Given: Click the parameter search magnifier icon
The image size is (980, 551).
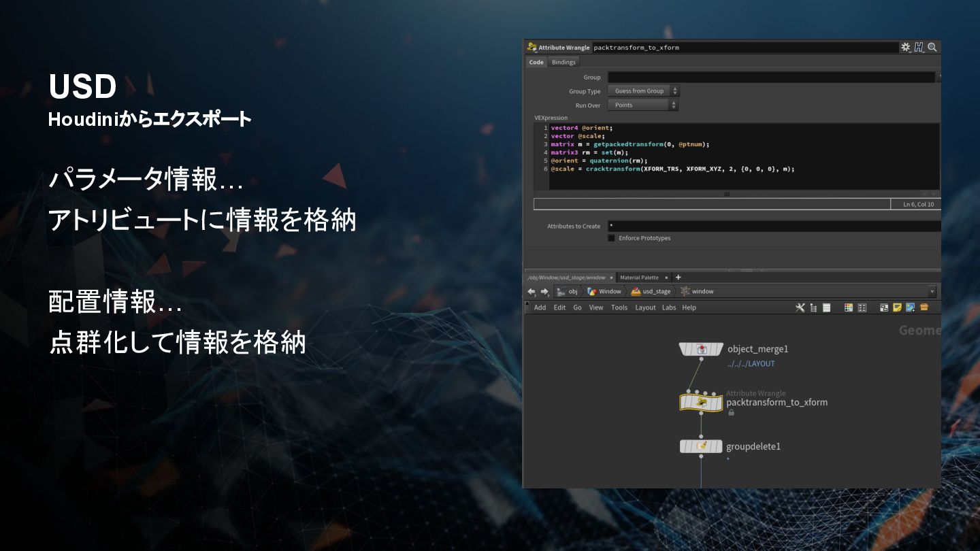Looking at the screenshot, I should click(932, 48).
